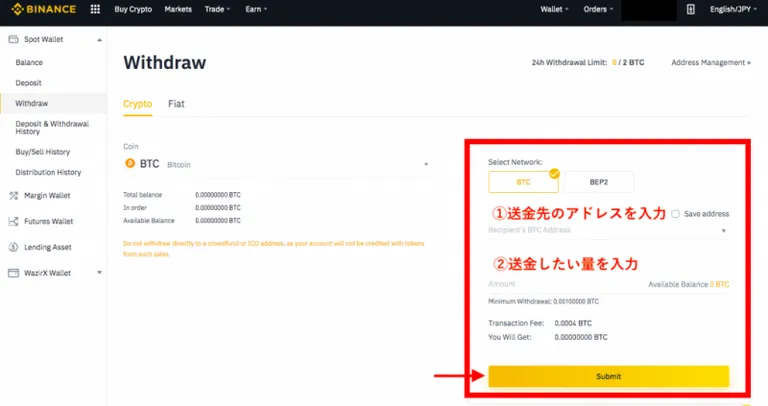The image size is (768, 406).
Task: Select the BEP2 network option
Action: (x=599, y=182)
